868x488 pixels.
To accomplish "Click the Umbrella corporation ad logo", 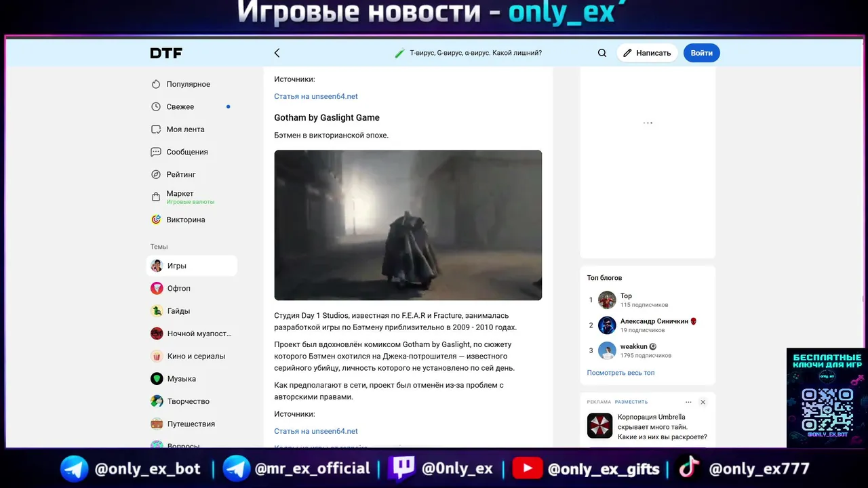I will pyautogui.click(x=599, y=426).
